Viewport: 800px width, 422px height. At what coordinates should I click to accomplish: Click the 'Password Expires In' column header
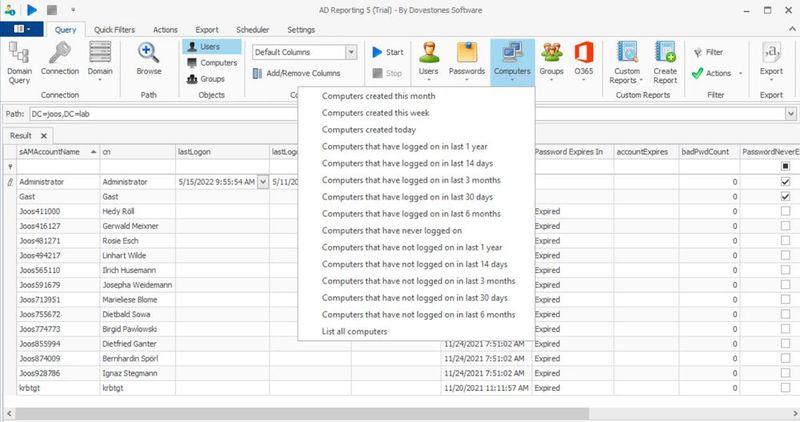[x=572, y=152]
